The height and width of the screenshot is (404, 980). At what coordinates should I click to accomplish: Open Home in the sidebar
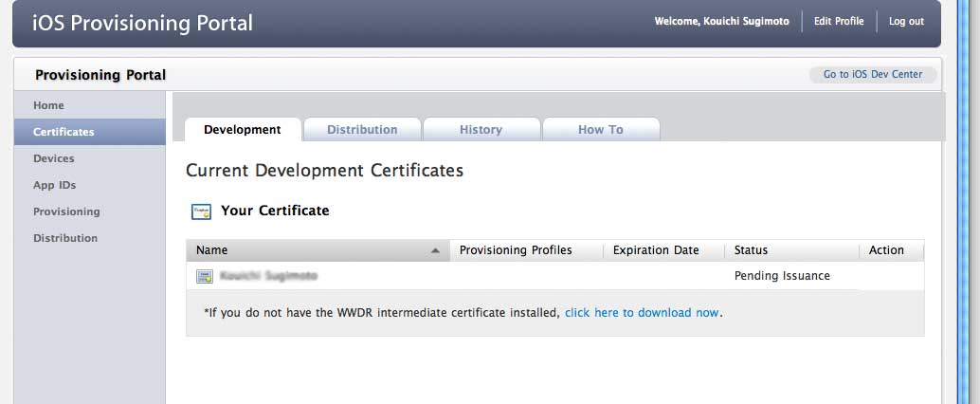[x=48, y=105]
